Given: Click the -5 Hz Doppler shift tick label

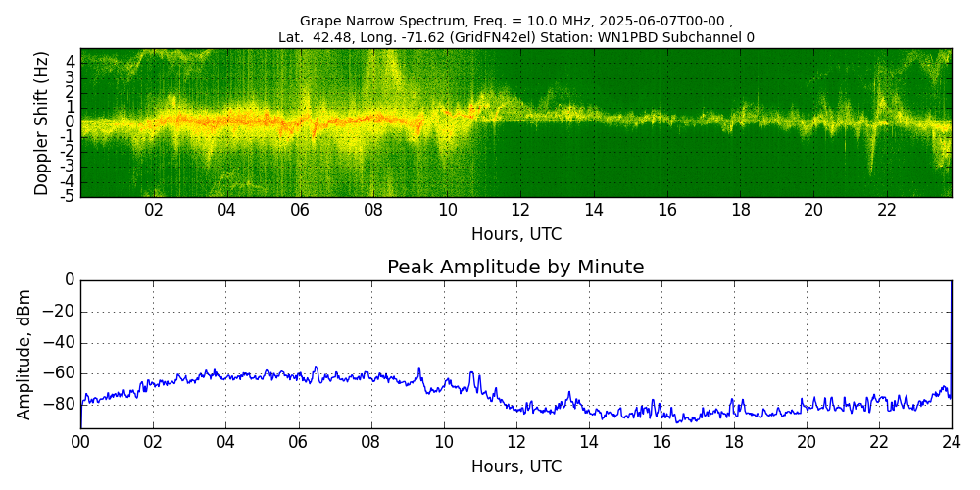Looking at the screenshot, I should (x=68, y=196).
